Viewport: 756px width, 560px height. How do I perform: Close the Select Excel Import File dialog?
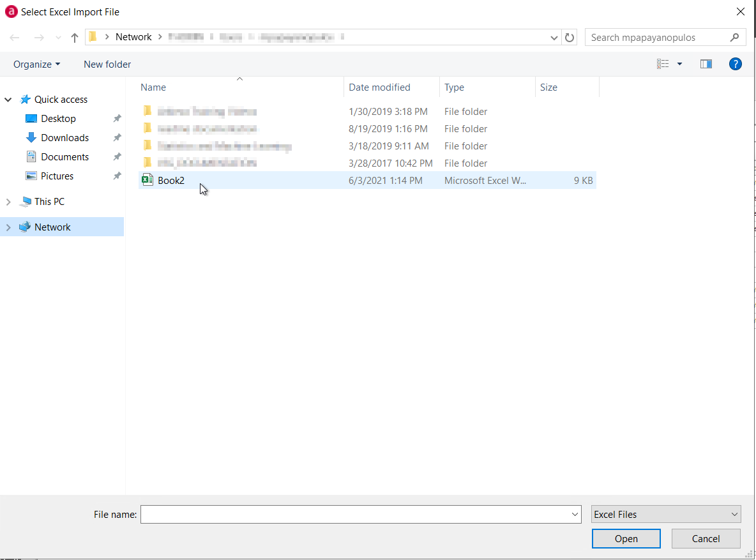pos(741,11)
